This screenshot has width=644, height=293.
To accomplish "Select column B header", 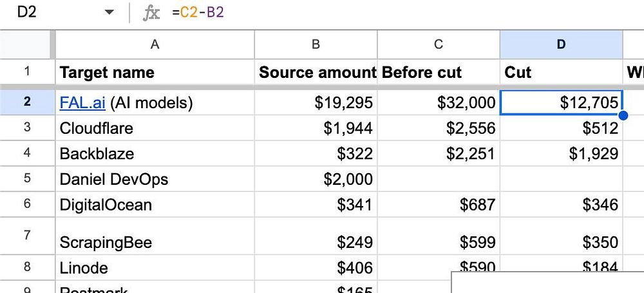I will [x=316, y=44].
